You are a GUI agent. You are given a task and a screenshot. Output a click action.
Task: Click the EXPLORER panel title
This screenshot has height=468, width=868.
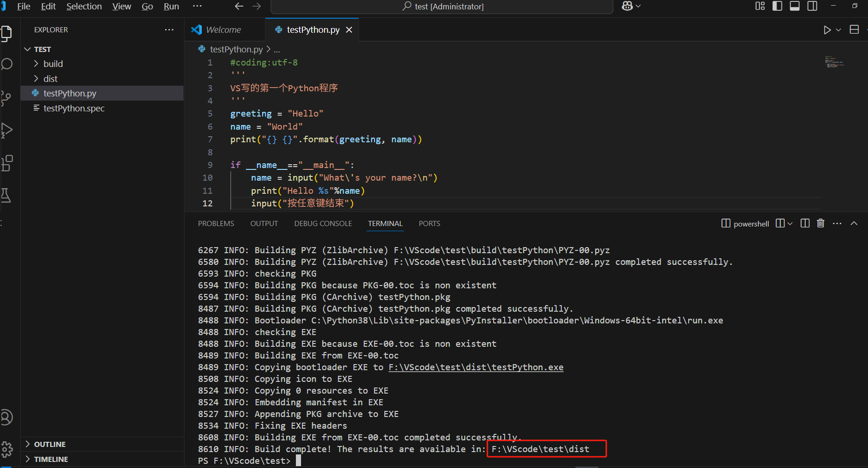[x=51, y=29]
